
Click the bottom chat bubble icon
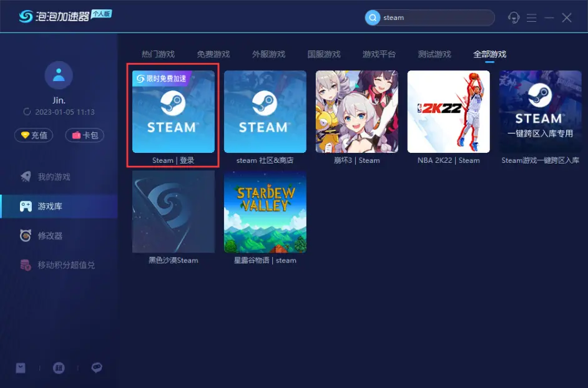(x=97, y=368)
